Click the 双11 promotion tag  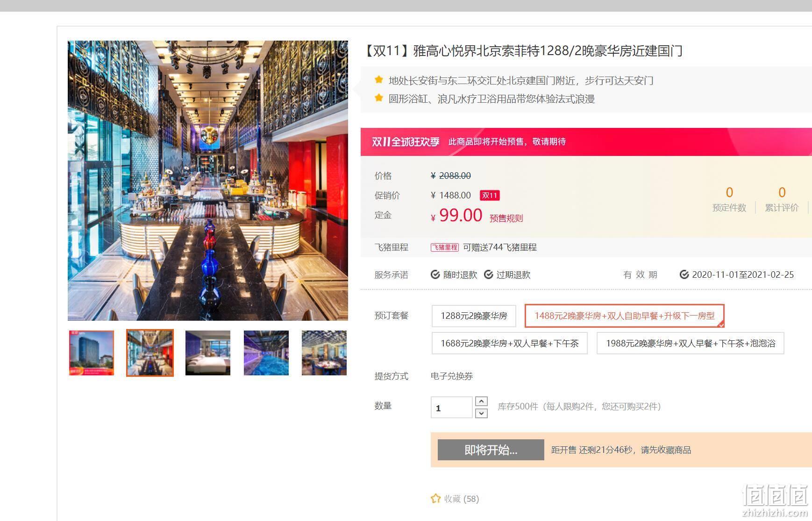tap(490, 195)
